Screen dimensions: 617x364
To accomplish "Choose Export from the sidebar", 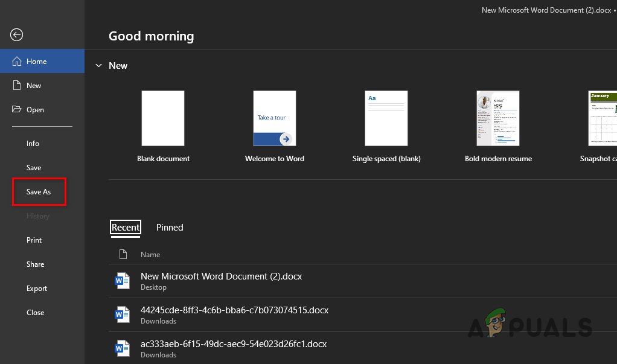I will click(37, 289).
